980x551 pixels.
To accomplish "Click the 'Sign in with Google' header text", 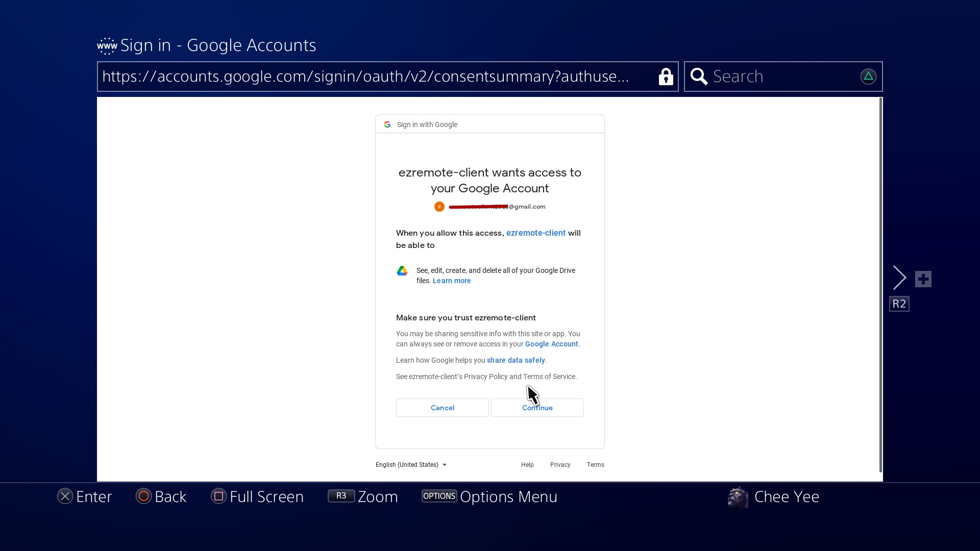I will tap(427, 124).
